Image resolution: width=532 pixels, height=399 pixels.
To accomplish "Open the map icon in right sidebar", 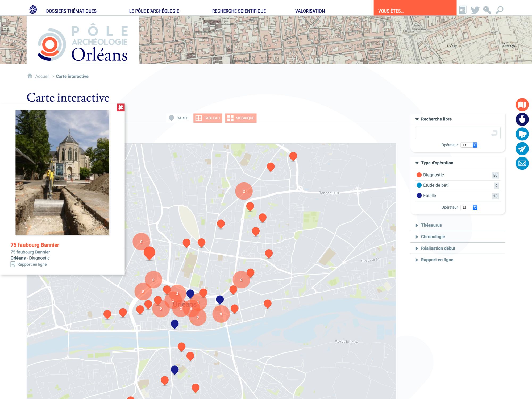I will pos(522,105).
